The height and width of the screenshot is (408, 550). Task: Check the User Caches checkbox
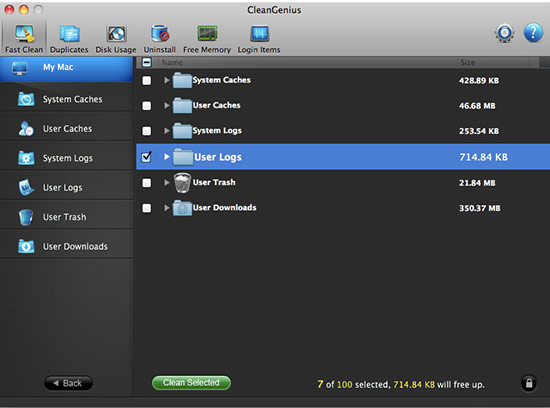click(147, 106)
